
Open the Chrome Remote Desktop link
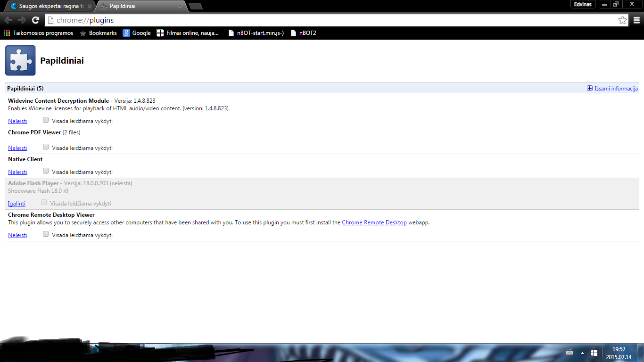point(374,222)
